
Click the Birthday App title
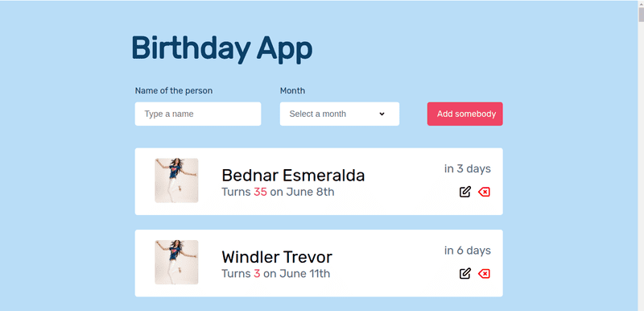(222, 49)
